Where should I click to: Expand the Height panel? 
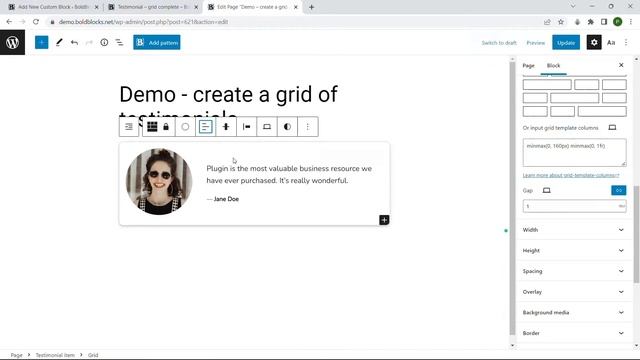click(x=574, y=251)
